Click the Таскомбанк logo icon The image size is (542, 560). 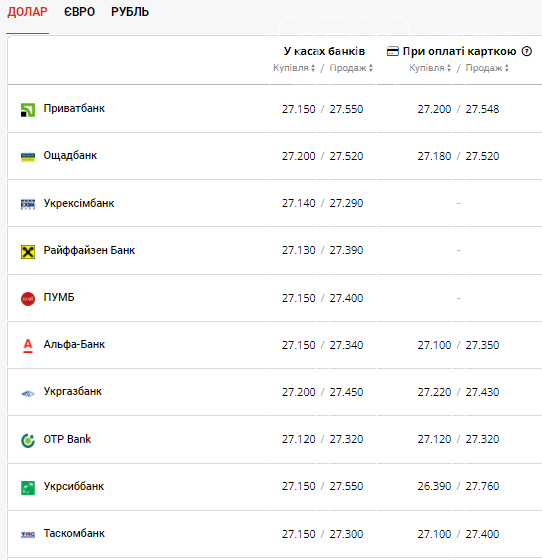[28, 535]
